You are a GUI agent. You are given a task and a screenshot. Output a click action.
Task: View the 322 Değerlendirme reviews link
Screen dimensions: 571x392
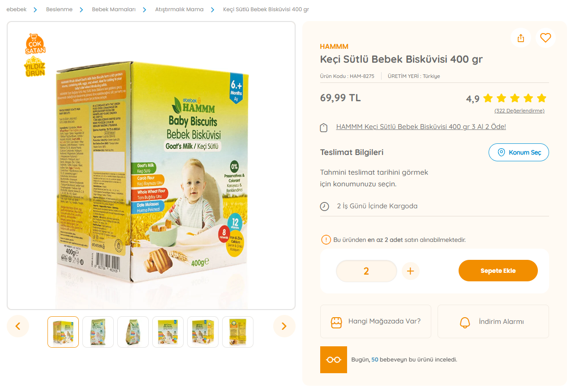pos(519,111)
